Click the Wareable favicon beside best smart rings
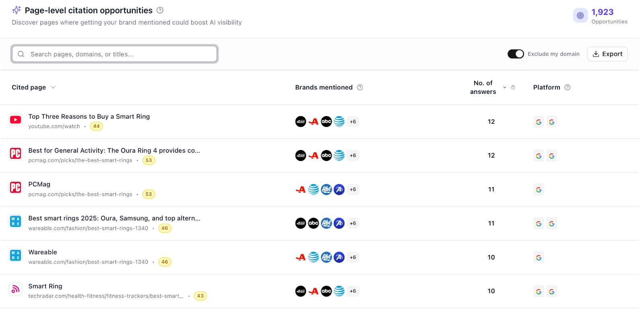Image resolution: width=644 pixels, height=314 pixels. click(x=15, y=221)
